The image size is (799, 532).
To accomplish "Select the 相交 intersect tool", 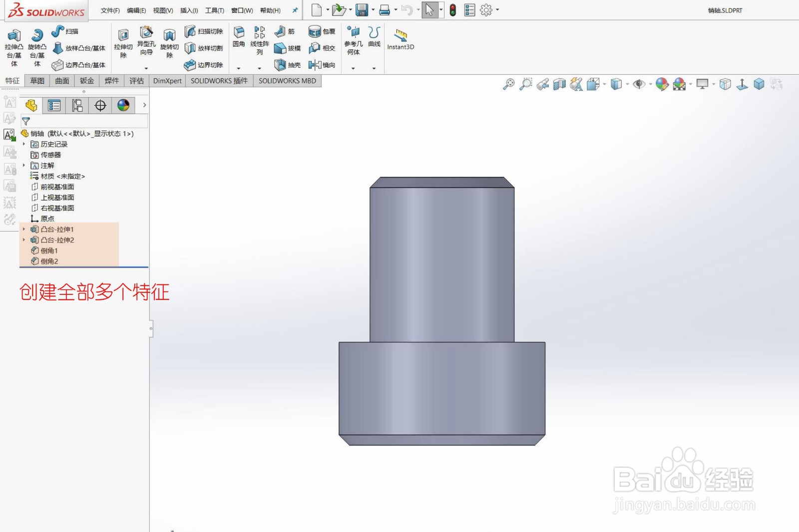I will (x=322, y=48).
